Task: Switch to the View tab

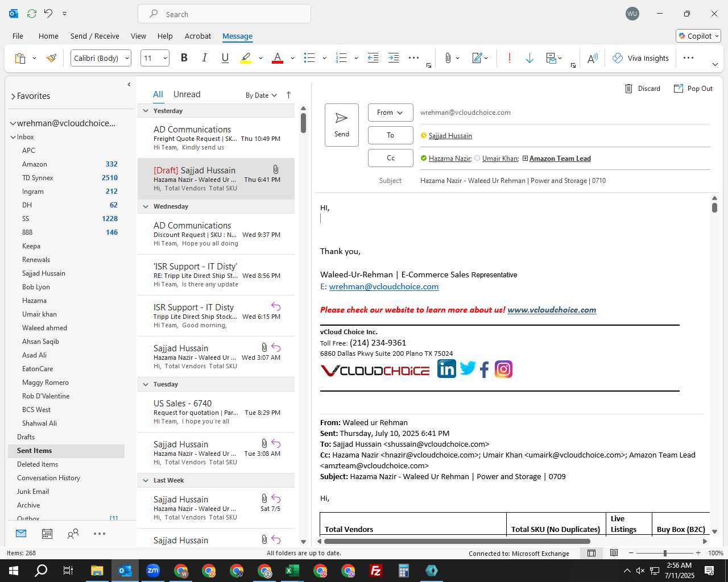Action: click(138, 36)
